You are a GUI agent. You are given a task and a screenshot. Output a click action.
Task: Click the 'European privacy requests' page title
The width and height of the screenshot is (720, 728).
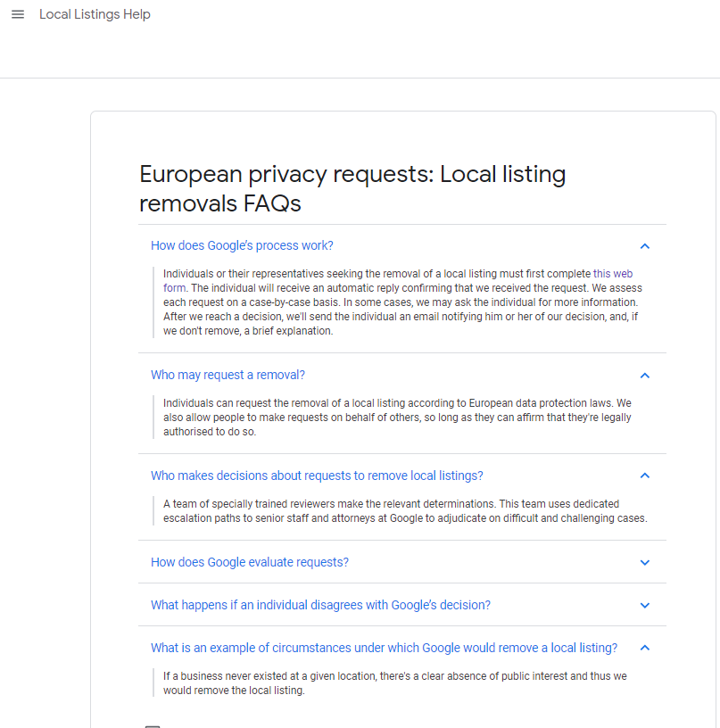(x=352, y=188)
